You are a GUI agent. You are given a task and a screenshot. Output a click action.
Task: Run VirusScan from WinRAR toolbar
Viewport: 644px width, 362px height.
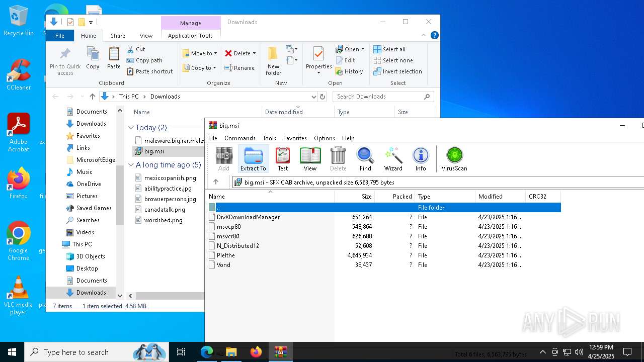point(454,159)
